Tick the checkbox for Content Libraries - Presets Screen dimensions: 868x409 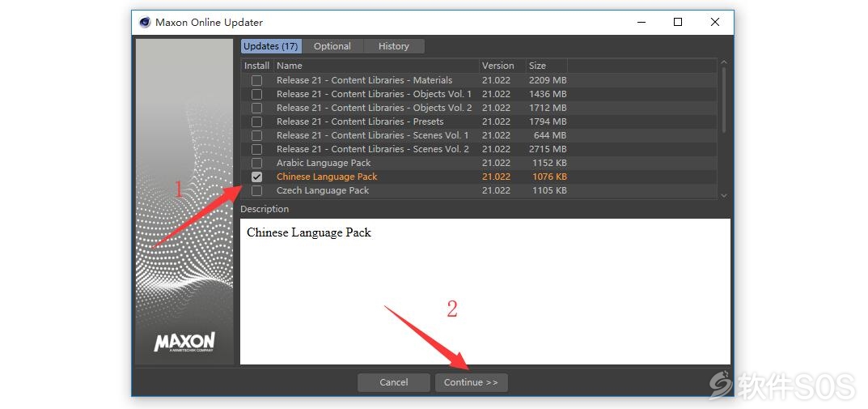(257, 122)
